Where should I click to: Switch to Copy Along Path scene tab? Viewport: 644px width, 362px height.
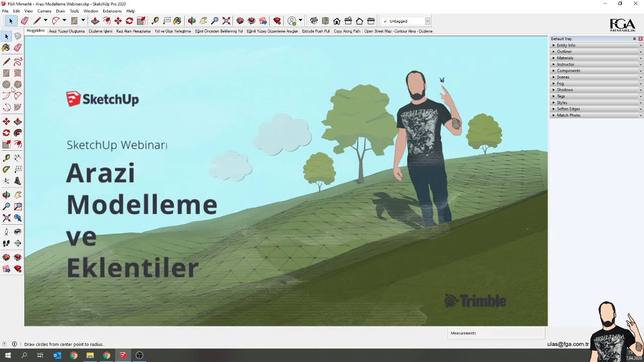click(347, 31)
